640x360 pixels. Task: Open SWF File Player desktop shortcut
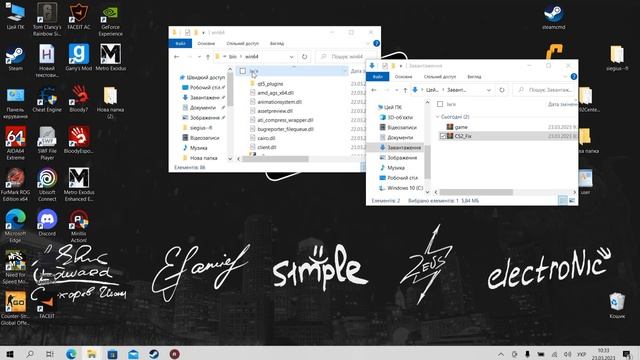pos(47,143)
